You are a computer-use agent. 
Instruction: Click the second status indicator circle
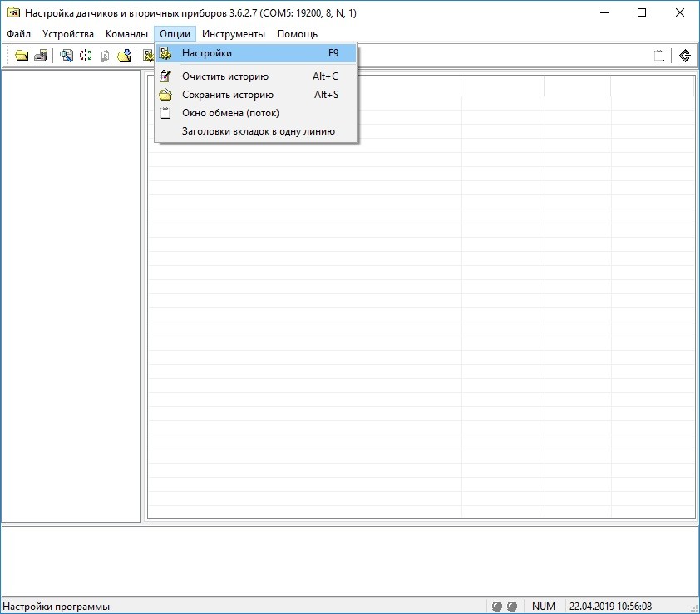[512, 606]
